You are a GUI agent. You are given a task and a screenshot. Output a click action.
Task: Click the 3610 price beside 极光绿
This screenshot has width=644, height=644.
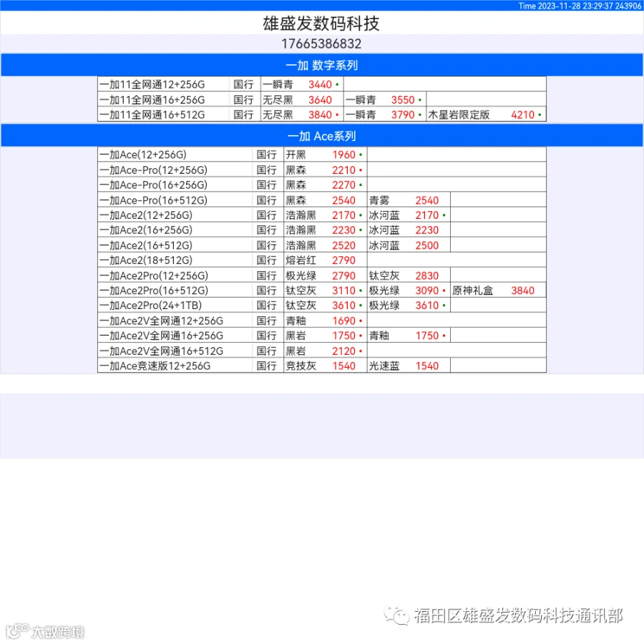pyautogui.click(x=426, y=306)
